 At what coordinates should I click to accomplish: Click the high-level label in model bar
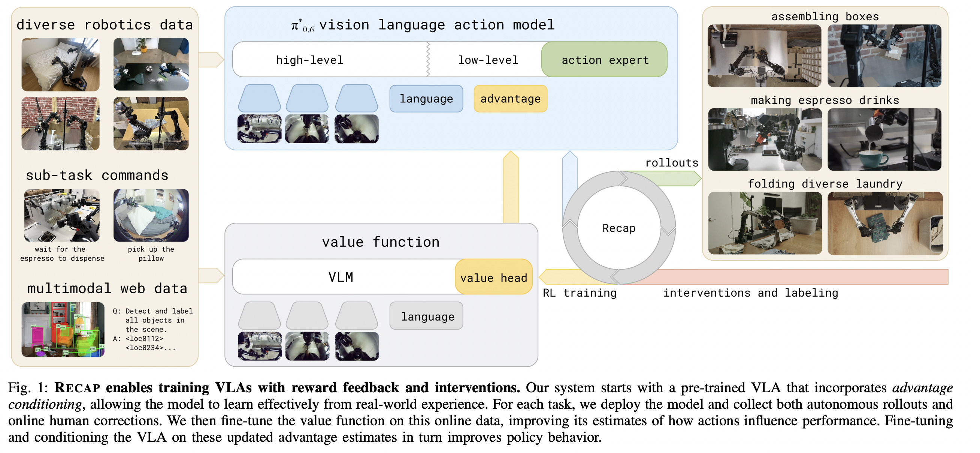(309, 60)
